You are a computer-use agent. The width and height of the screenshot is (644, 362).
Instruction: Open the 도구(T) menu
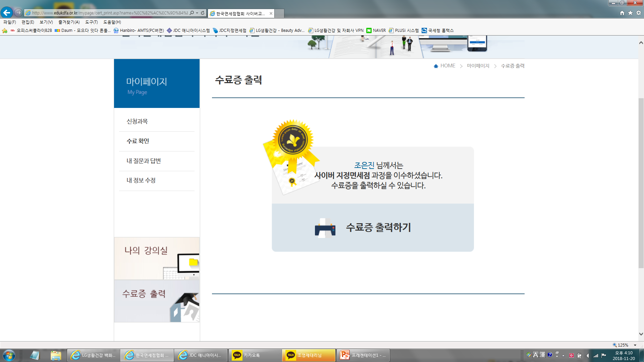click(x=91, y=22)
